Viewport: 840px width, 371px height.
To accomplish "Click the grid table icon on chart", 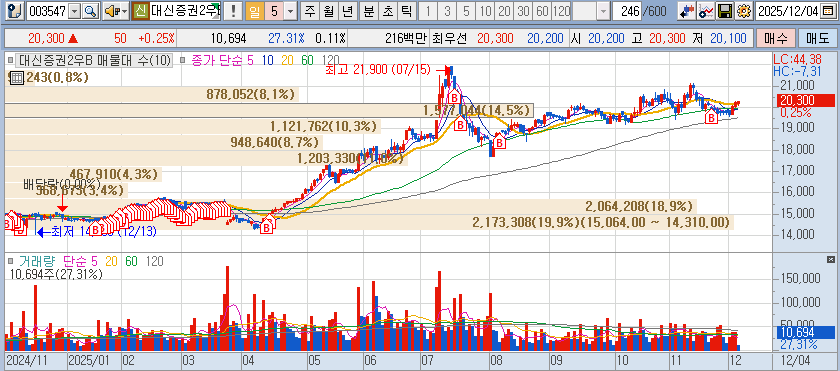I will click(x=16, y=78).
